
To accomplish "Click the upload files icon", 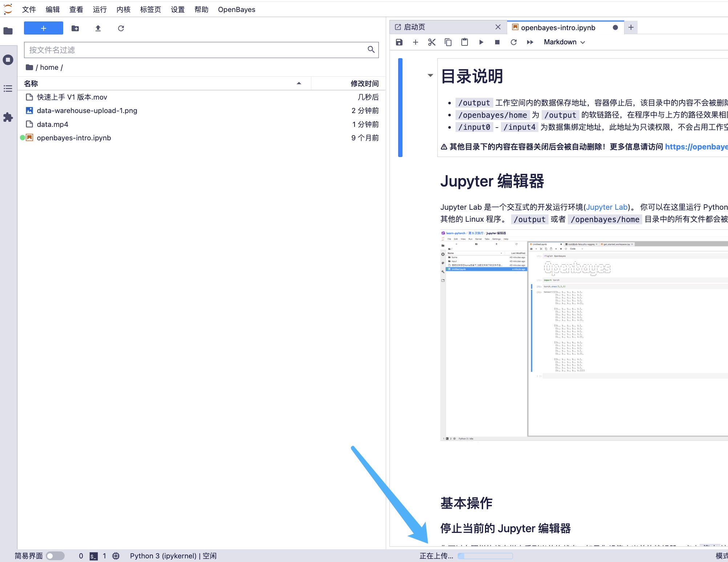I will coord(98,28).
